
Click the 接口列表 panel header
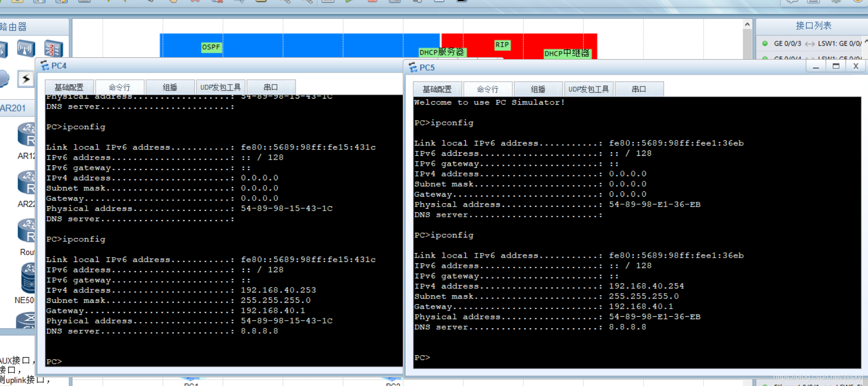pos(813,25)
